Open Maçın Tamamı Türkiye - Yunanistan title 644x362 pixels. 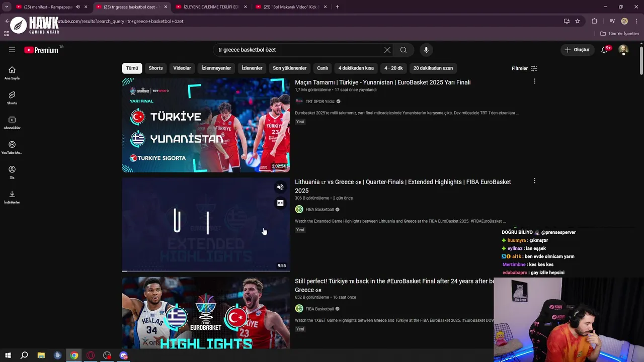[x=382, y=82]
